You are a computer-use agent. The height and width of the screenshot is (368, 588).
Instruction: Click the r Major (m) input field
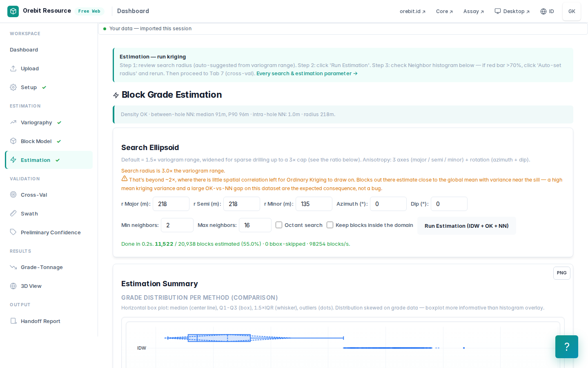pos(171,204)
